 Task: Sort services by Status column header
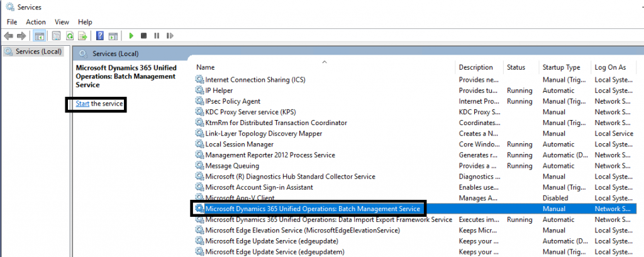click(516, 67)
